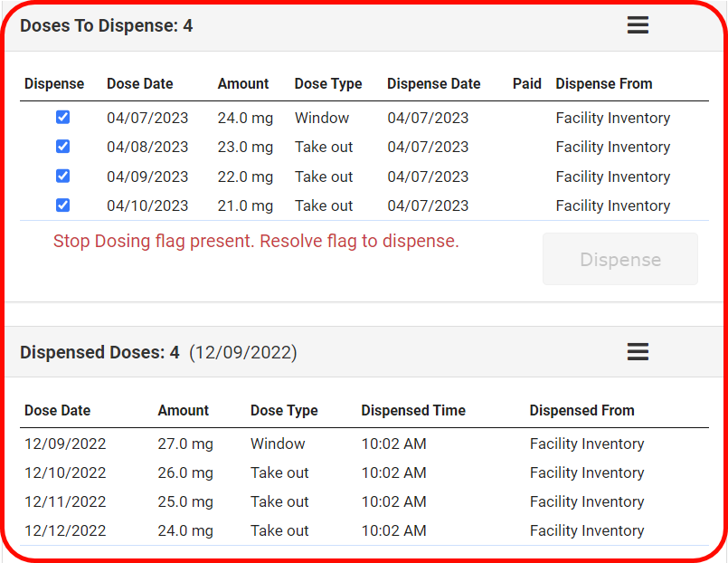Uncheck the dispense box for 04/07/2023
The width and height of the screenshot is (728, 563).
pos(62,117)
